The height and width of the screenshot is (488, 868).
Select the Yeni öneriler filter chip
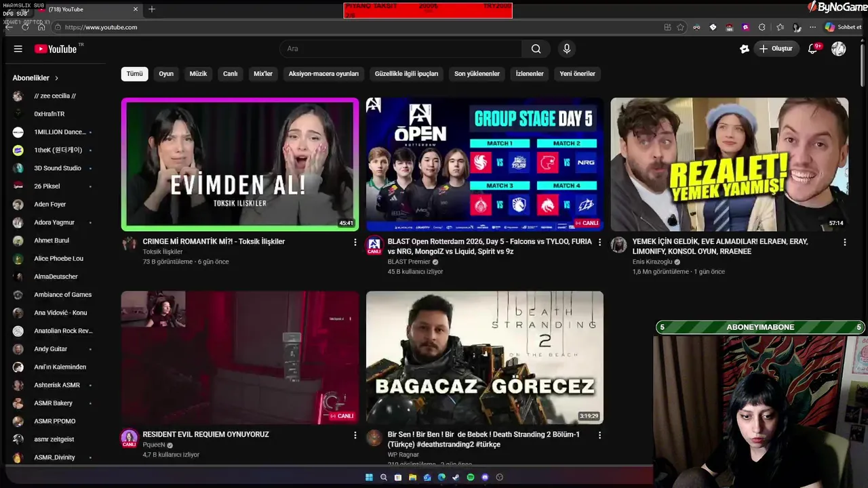pyautogui.click(x=577, y=74)
